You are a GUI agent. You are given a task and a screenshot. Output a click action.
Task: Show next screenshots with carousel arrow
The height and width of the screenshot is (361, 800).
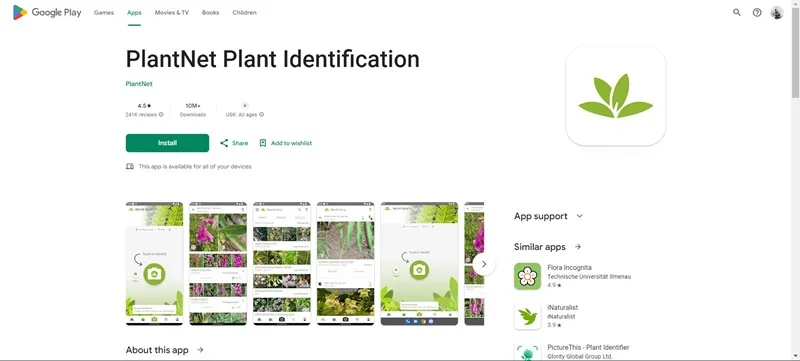pyautogui.click(x=484, y=264)
